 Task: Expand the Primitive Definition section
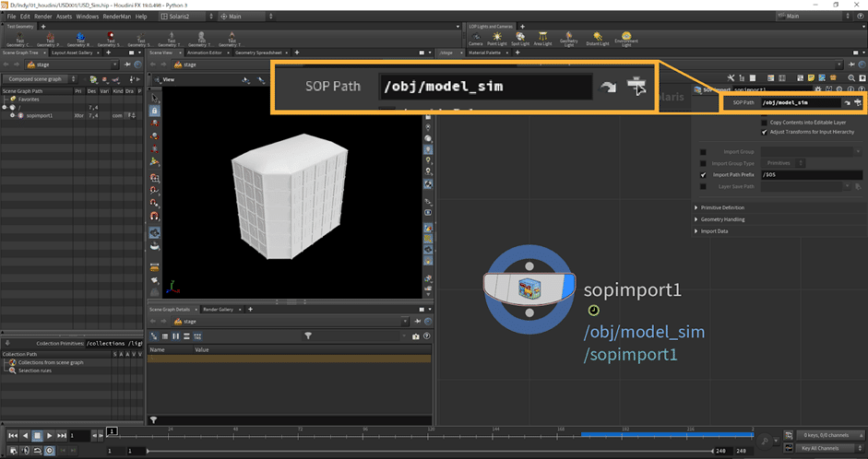click(722, 207)
